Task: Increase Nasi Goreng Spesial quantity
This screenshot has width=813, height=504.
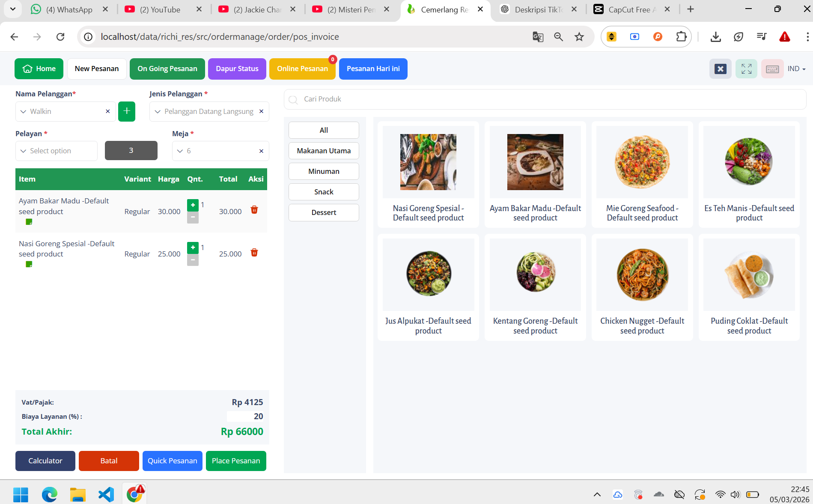Action: tap(193, 248)
